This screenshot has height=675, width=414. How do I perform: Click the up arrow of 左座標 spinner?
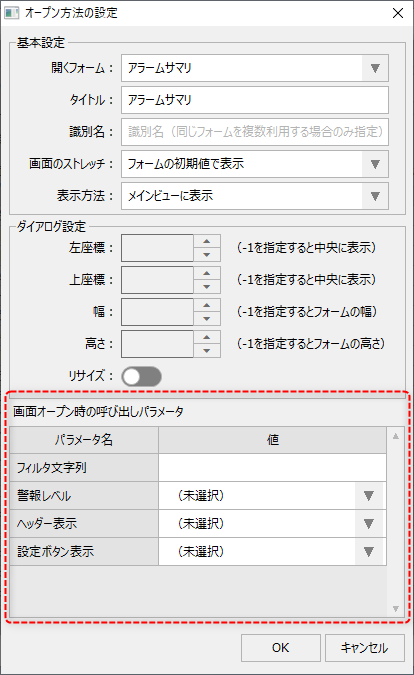click(207, 242)
